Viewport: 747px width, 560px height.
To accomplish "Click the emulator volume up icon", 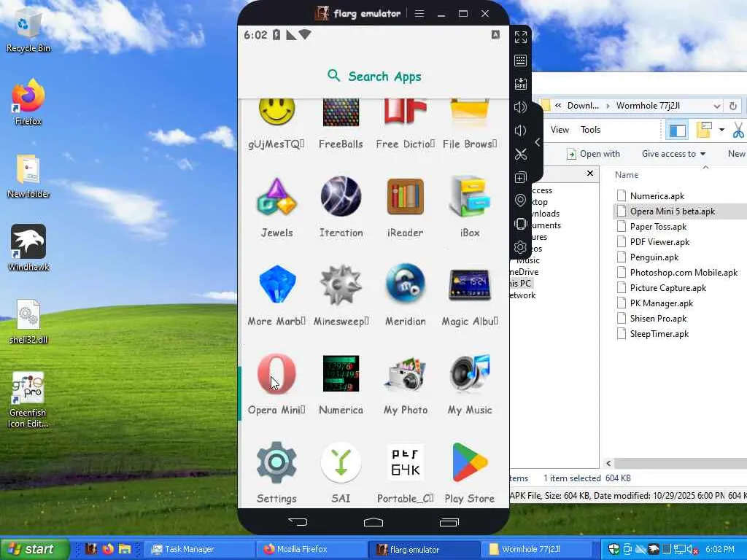I will point(521,107).
